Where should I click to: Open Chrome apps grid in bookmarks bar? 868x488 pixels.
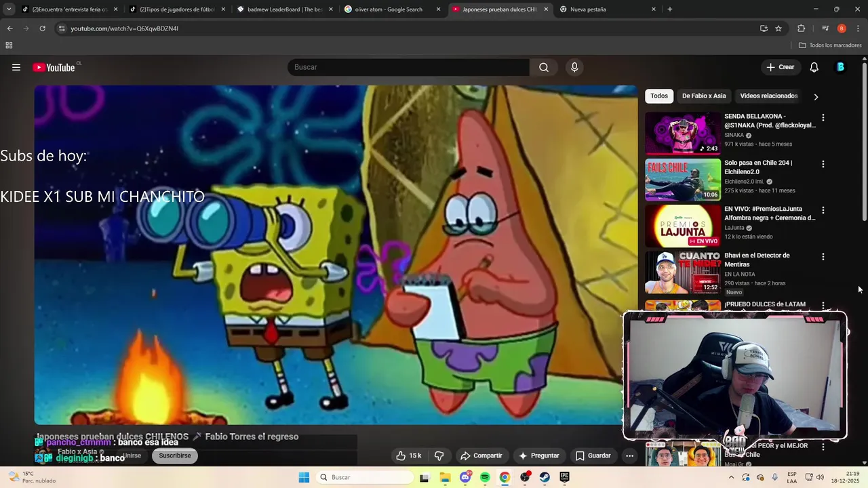point(9,45)
